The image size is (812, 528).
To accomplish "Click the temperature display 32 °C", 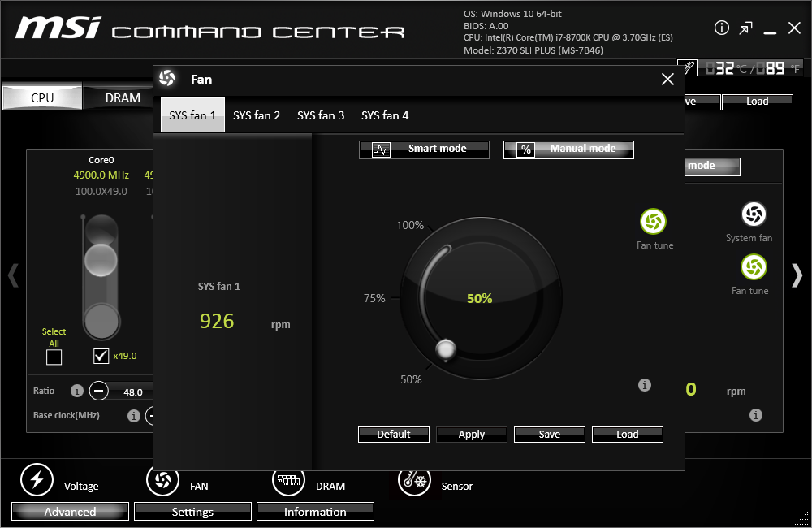I will click(726, 68).
